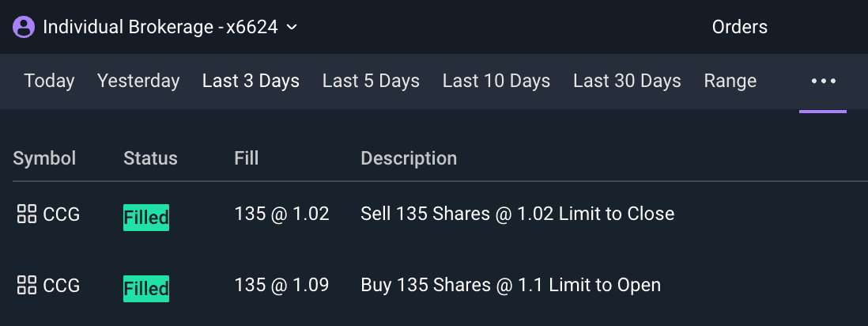Click grid icon beside CCG buy order

click(27, 285)
